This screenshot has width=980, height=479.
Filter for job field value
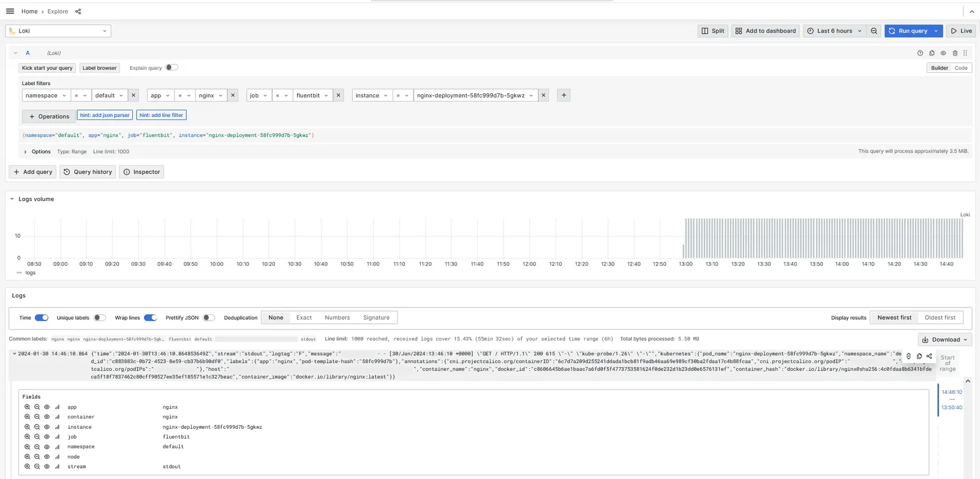click(27, 437)
